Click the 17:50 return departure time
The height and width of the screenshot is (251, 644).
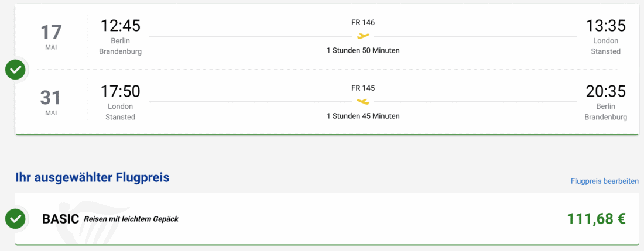click(x=120, y=92)
